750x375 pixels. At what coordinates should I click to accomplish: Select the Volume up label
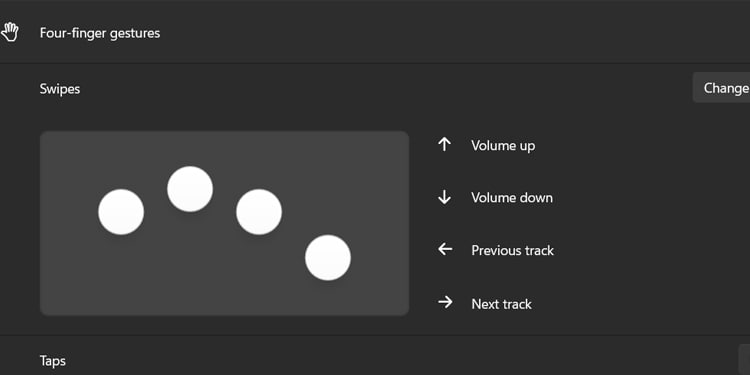pyautogui.click(x=503, y=145)
